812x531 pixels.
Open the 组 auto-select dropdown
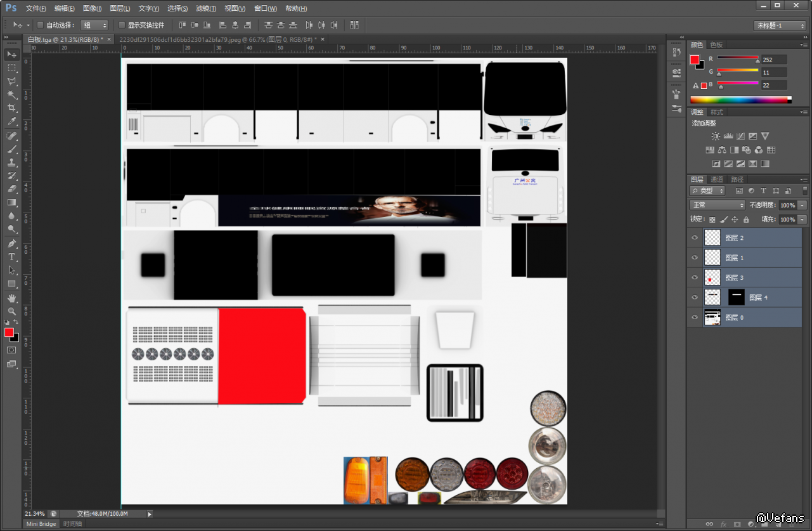point(94,25)
